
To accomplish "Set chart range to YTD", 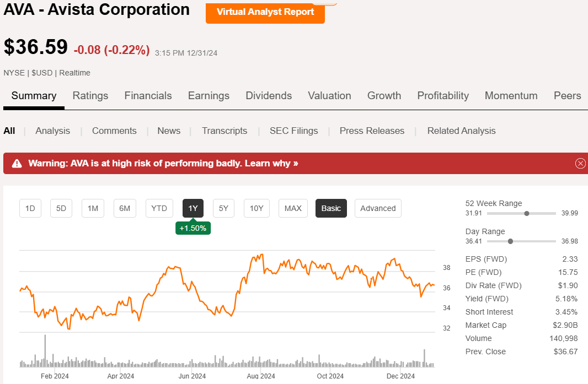I will click(159, 208).
